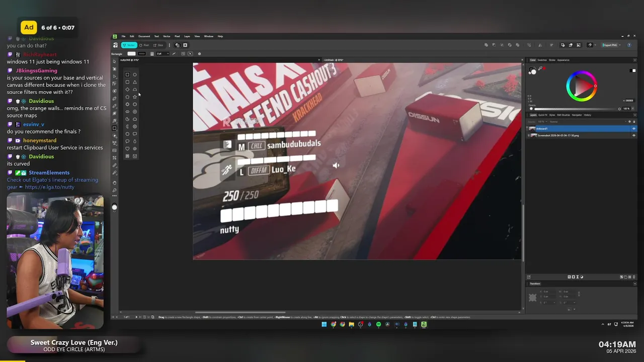Click the context toolbar stroke swatch
This screenshot has width=644, height=362.
(x=142, y=54)
